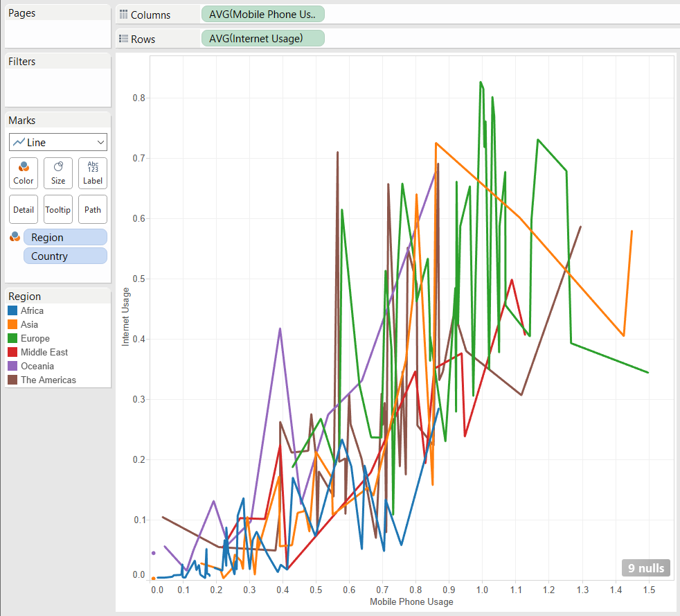Click the Color marks card icon
680x616 pixels.
coord(23,167)
